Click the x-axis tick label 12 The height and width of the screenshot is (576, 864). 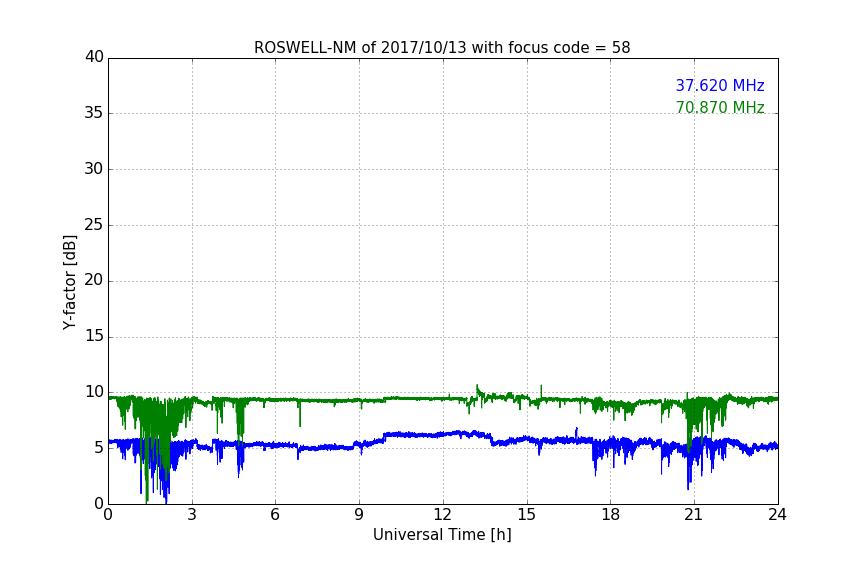[x=442, y=515]
